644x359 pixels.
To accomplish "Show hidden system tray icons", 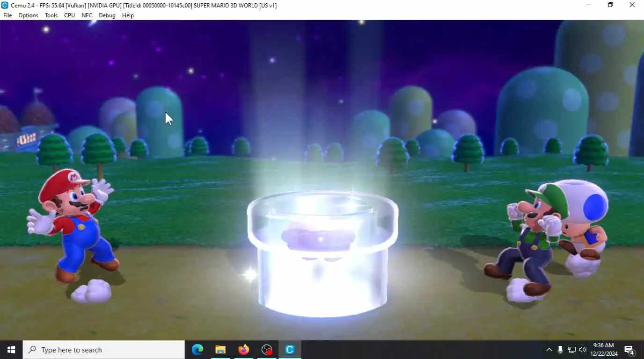I will 549,350.
